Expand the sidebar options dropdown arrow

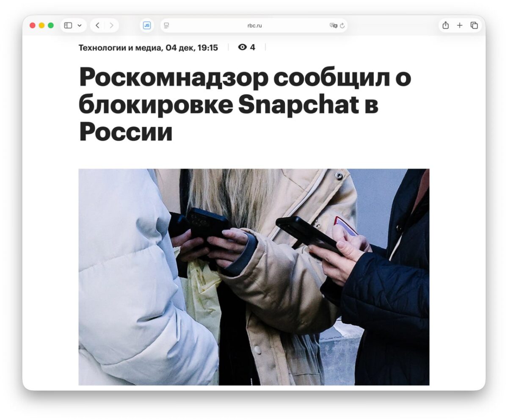coord(80,25)
